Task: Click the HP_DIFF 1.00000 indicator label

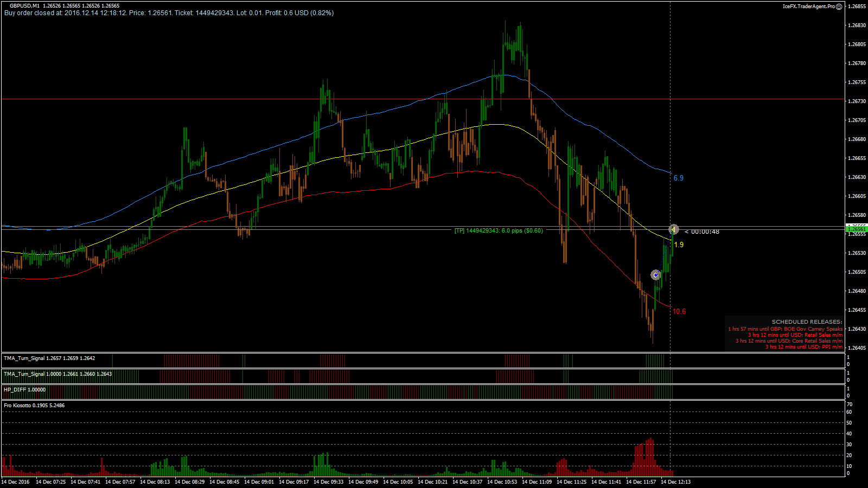Action: pos(25,389)
